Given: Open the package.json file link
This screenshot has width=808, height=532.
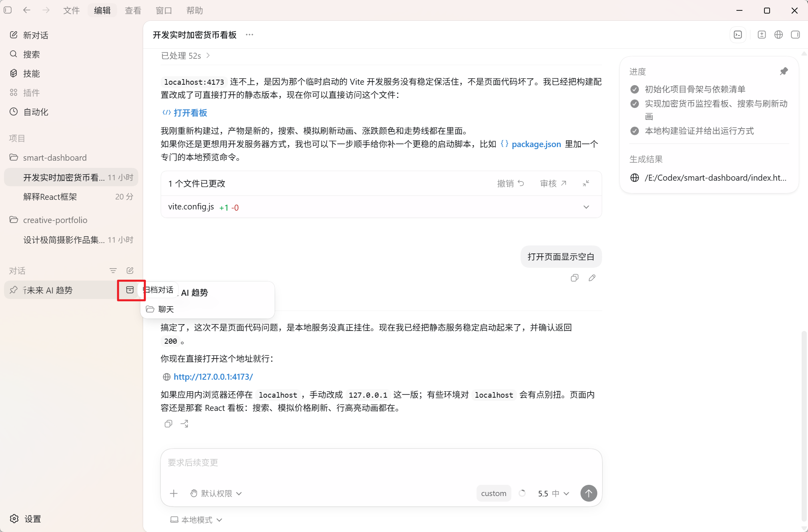Looking at the screenshot, I should 531,144.
